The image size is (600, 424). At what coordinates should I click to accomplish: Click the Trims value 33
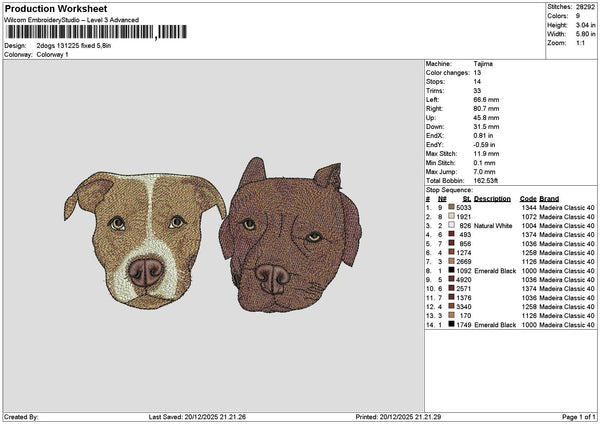coord(477,91)
